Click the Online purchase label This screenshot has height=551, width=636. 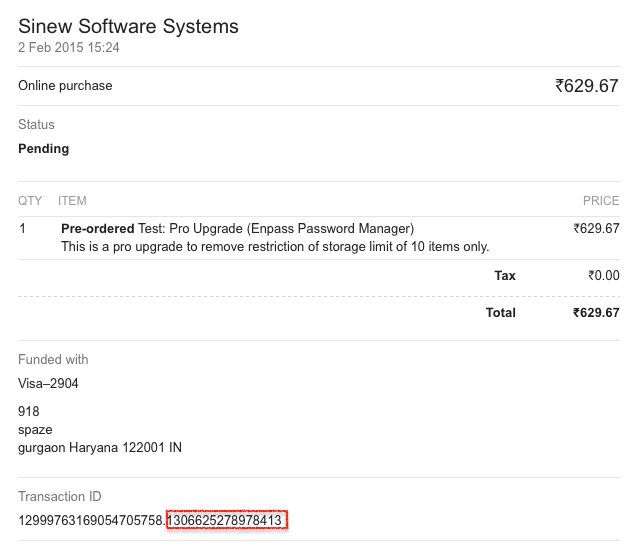coord(65,86)
